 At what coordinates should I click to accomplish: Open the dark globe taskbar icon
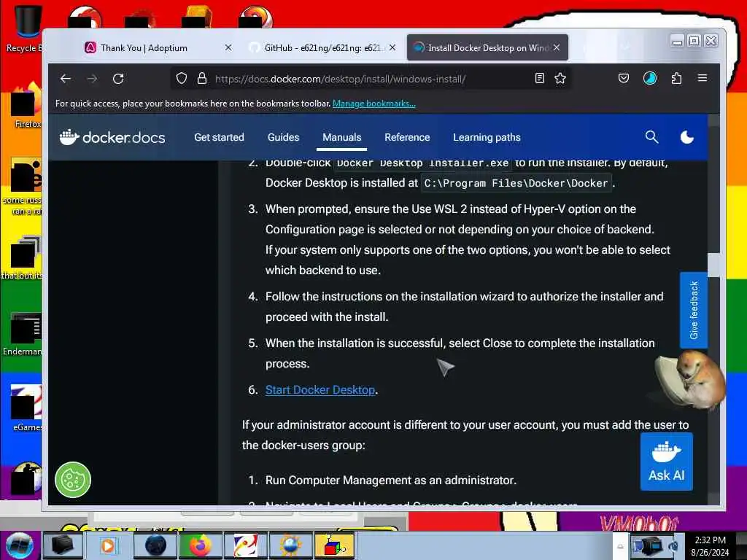(155, 545)
